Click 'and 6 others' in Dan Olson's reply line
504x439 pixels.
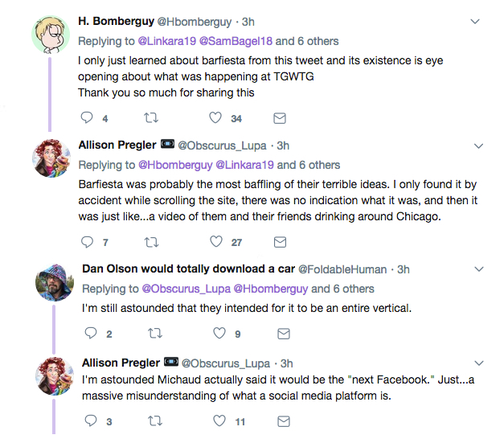point(342,289)
